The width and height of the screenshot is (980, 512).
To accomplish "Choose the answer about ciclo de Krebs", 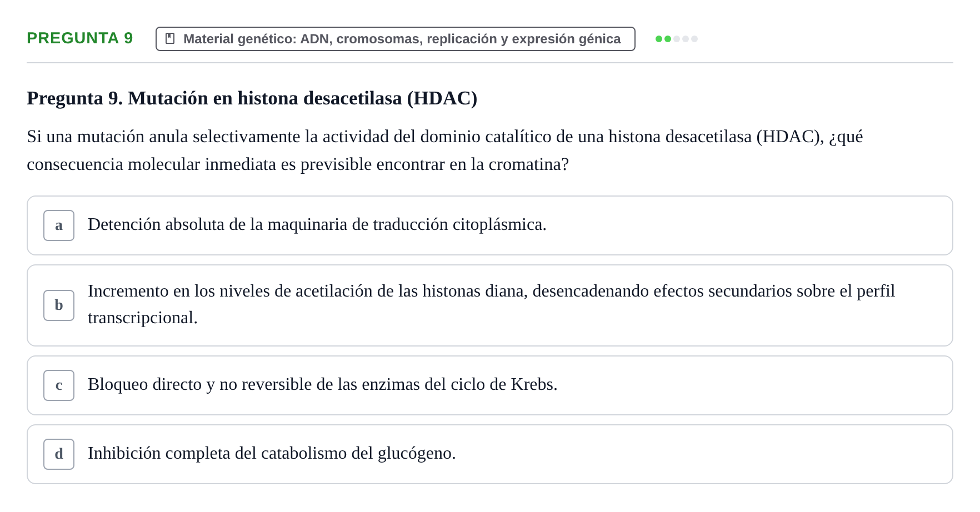I will 490,385.
